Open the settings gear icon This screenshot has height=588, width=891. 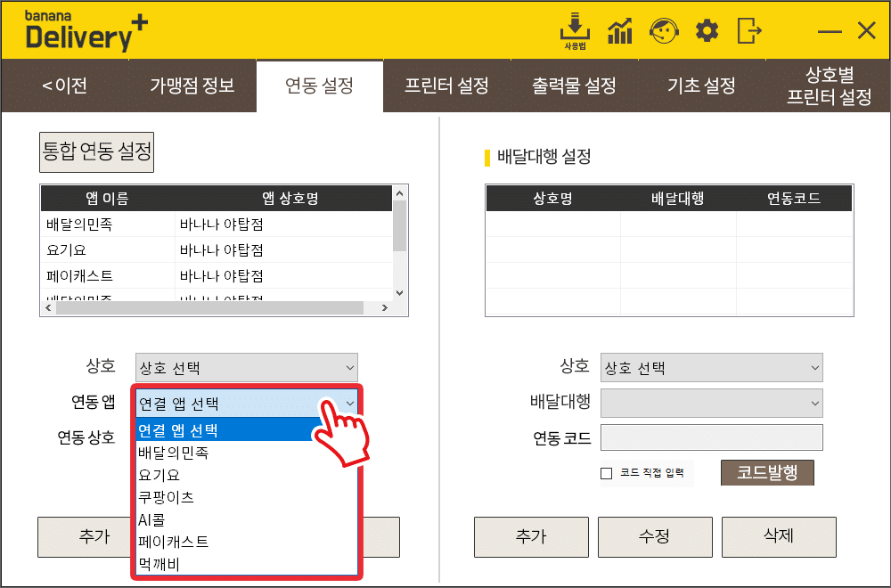[707, 30]
